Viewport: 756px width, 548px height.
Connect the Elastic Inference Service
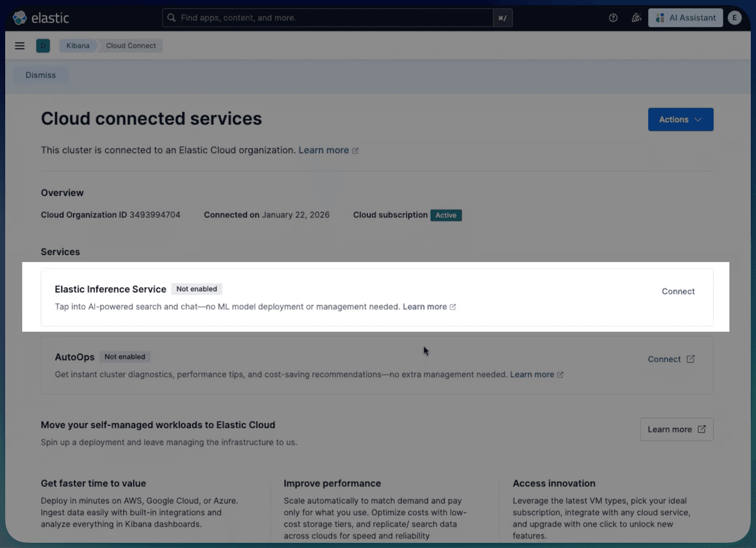[x=678, y=291]
